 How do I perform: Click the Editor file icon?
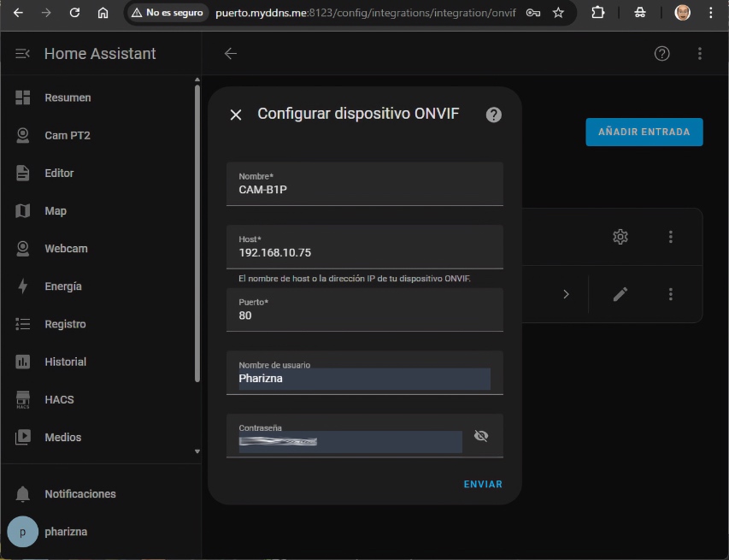coord(22,173)
